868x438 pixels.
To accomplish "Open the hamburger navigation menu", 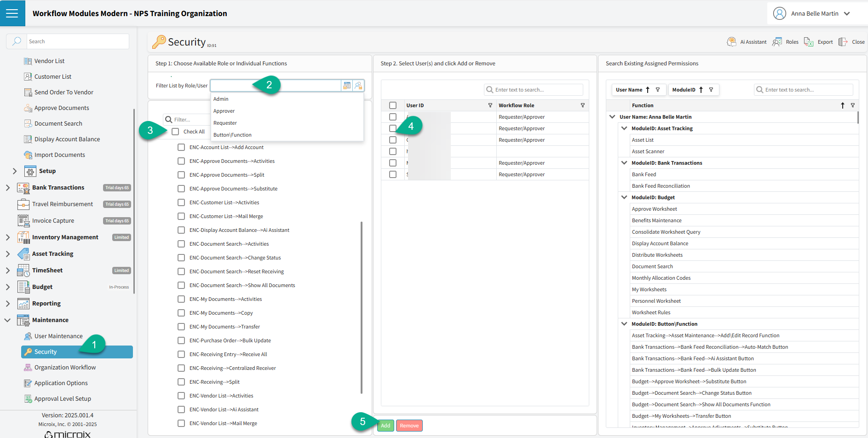I will coord(12,13).
